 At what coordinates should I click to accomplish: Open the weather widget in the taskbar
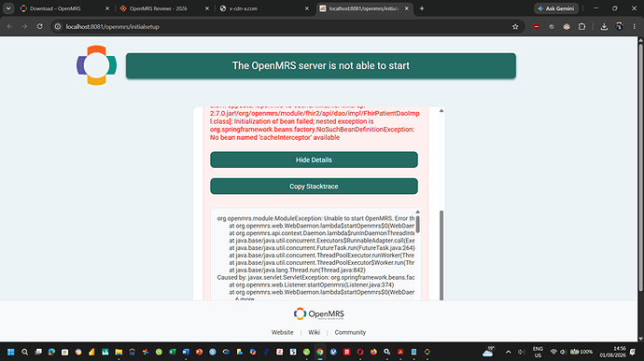489,352
